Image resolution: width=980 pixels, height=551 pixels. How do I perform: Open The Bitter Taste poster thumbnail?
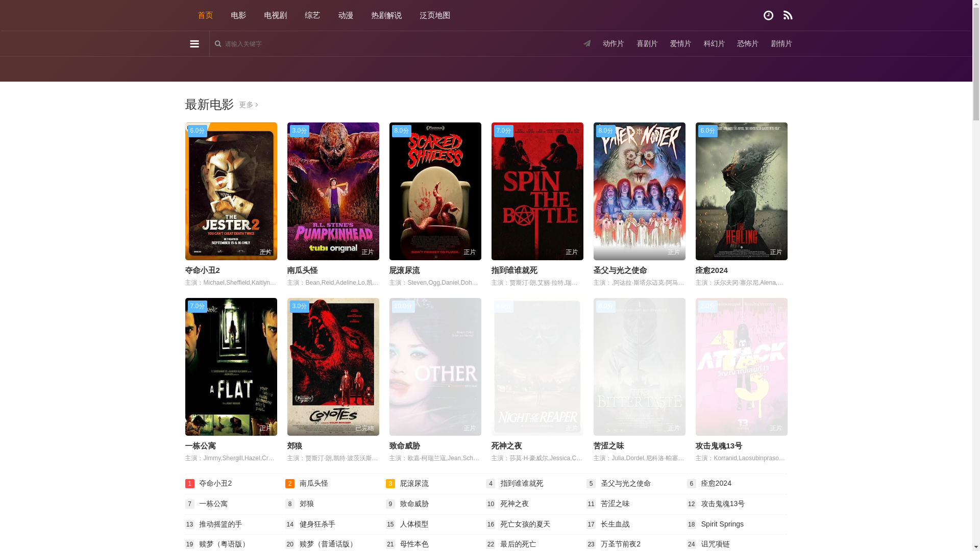(x=640, y=367)
